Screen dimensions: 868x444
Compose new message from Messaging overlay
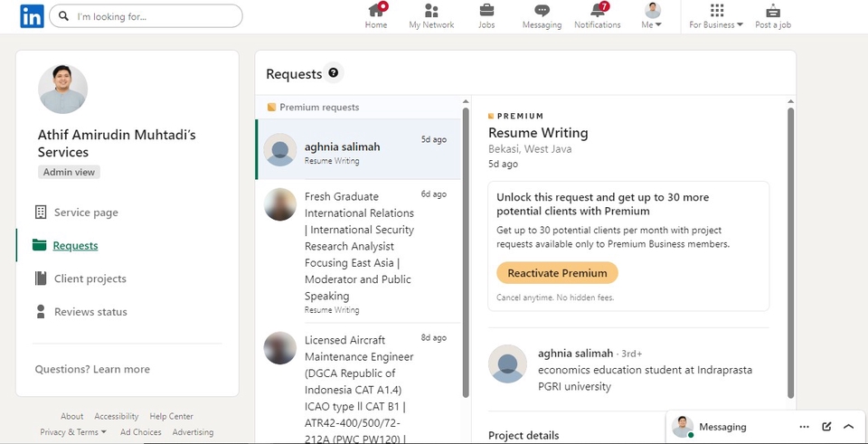pos(826,427)
